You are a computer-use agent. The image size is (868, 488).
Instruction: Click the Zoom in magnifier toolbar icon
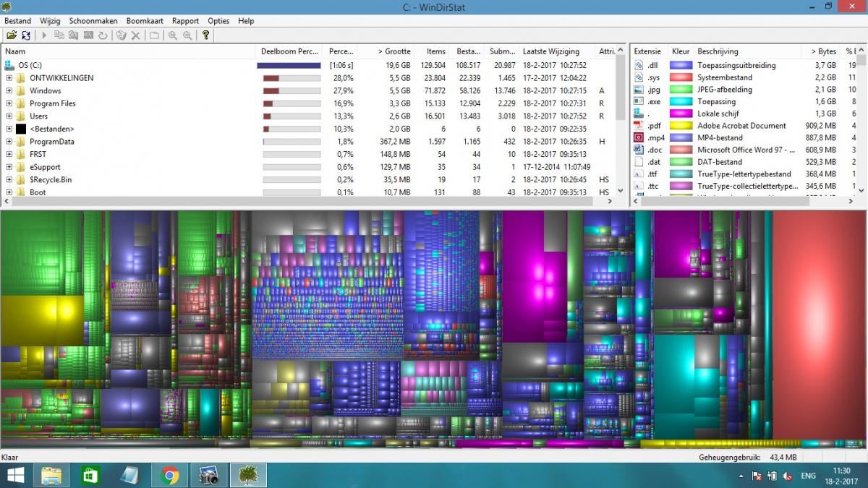(x=173, y=35)
